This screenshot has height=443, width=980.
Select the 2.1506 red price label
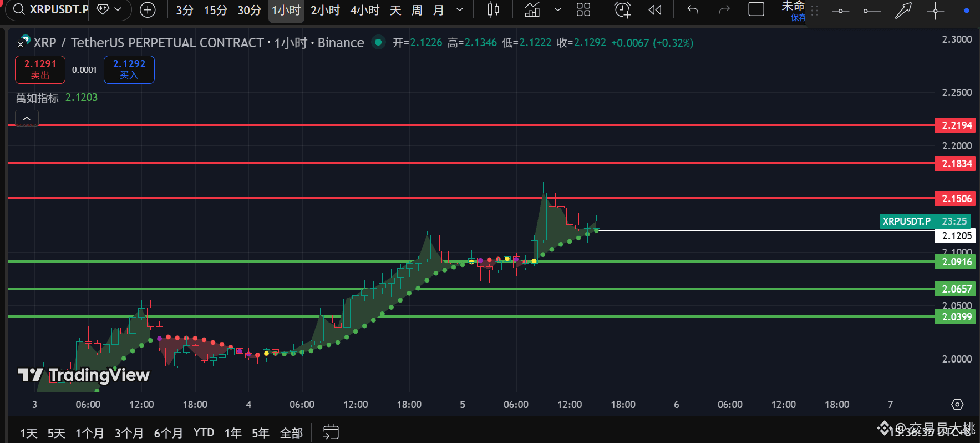[x=956, y=199]
